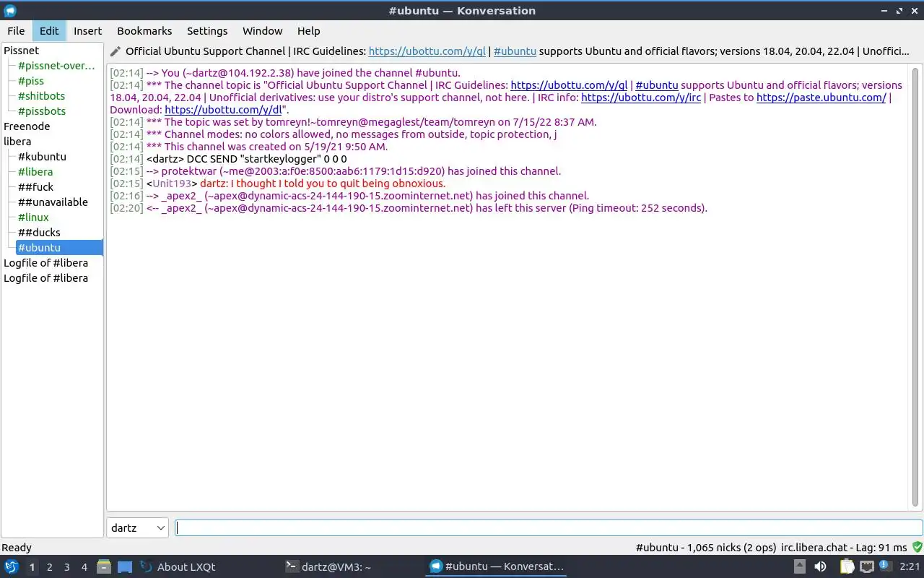Click the #ubuntu link in the topic bar
The width and height of the screenshot is (924, 578).
pyautogui.click(x=515, y=51)
